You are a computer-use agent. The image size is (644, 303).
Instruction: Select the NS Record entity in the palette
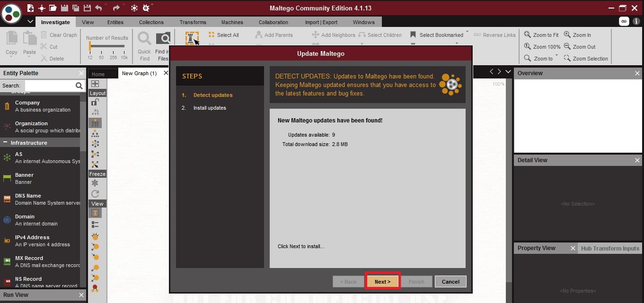pyautogui.click(x=40, y=282)
